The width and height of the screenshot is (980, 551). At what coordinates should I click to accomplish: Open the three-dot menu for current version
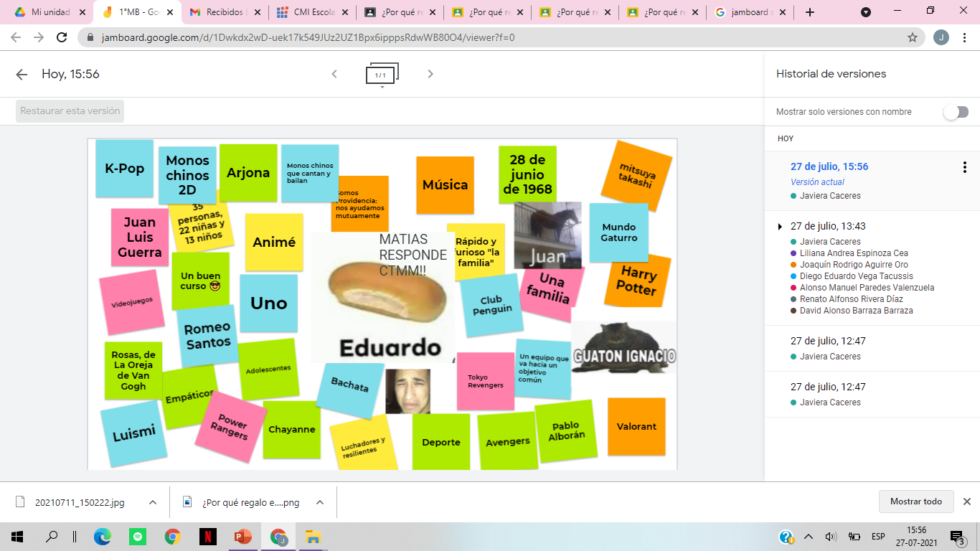click(x=965, y=167)
